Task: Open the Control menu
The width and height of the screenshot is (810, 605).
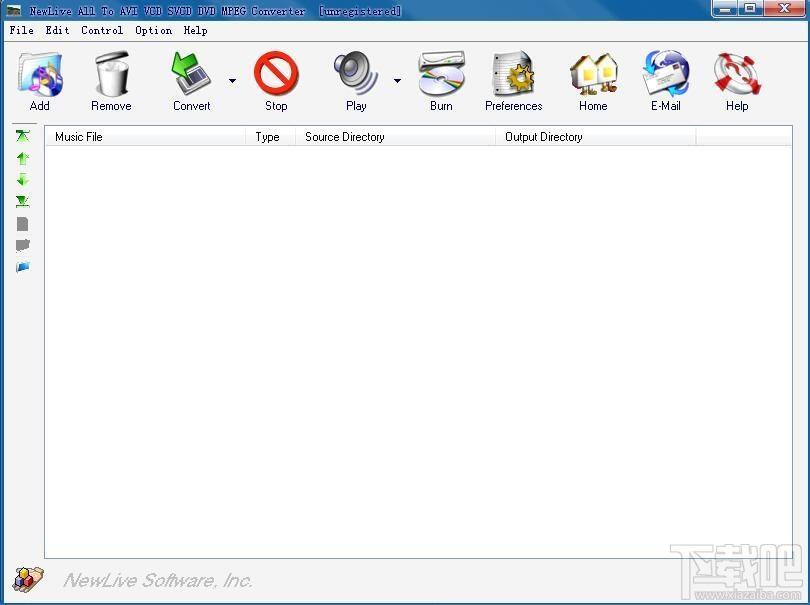Action: [x=102, y=30]
